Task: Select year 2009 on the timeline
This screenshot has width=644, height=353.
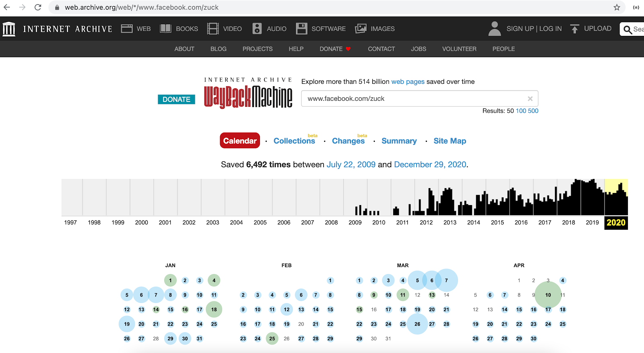Action: [x=355, y=222]
